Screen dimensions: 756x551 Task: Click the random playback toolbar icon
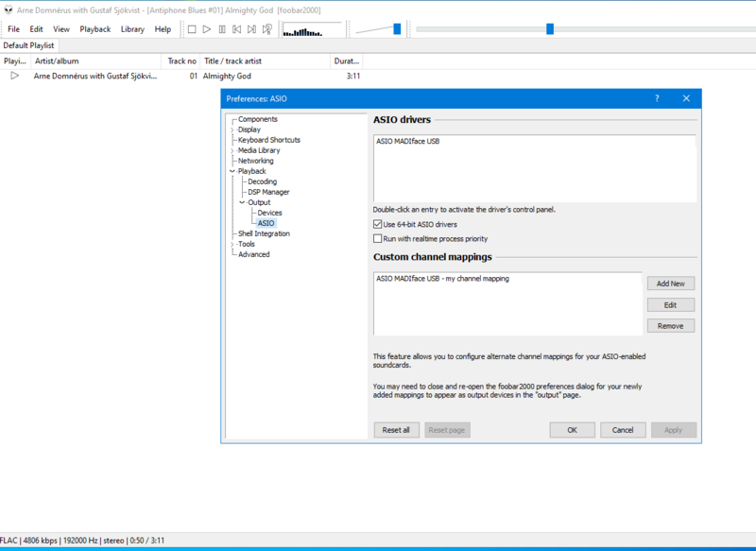(x=267, y=29)
